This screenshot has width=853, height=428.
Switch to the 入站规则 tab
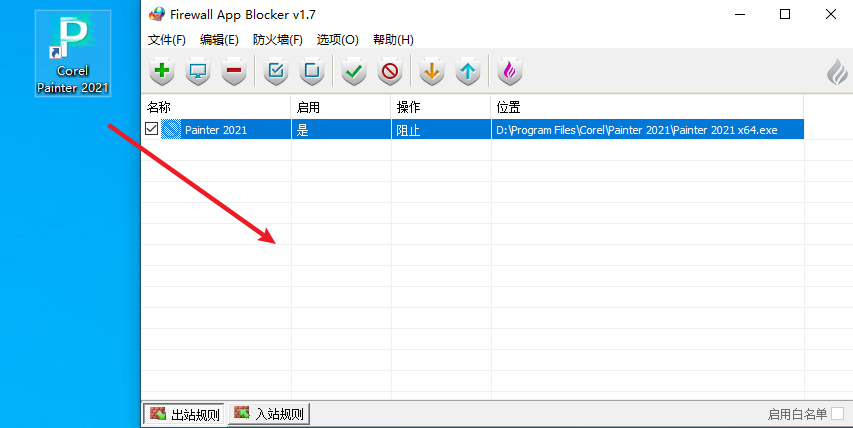point(269,414)
